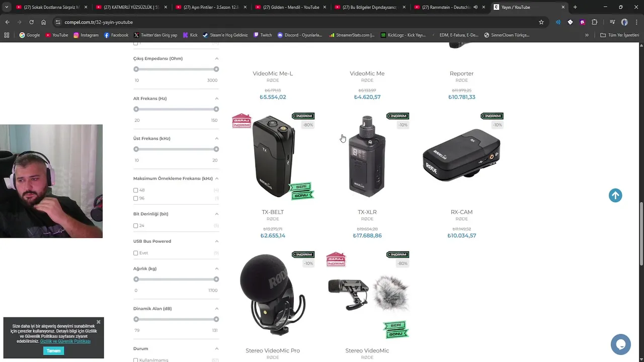Image resolution: width=644 pixels, height=362 pixels.
Task: Open the VideoMic Me-L product link
Action: (273, 73)
